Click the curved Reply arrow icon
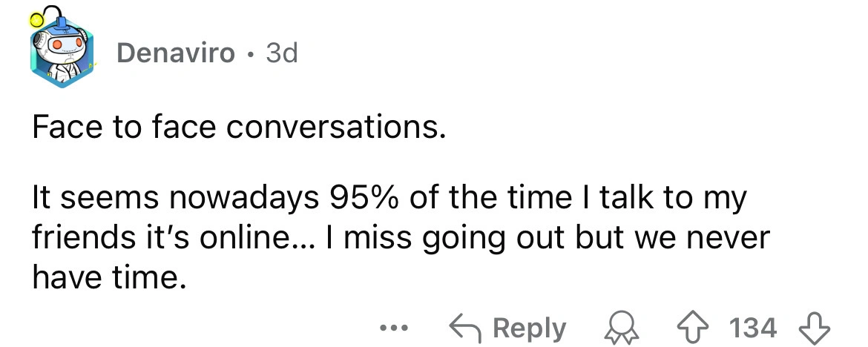868x347 pixels. [466, 328]
